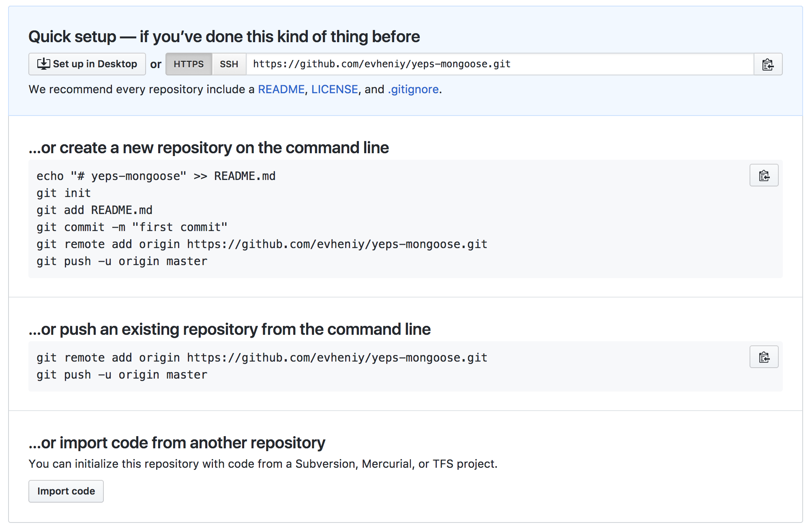Click the import code from another repository heading
The width and height of the screenshot is (812, 531).
tap(177, 443)
